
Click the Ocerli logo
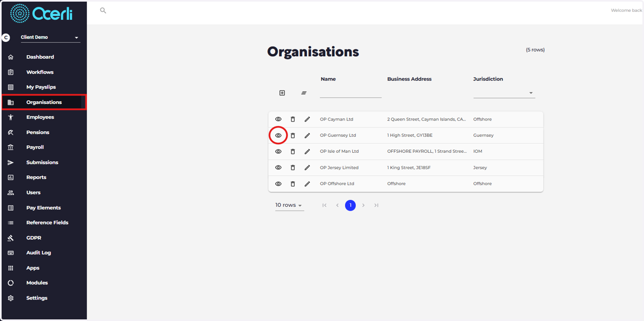40,13
